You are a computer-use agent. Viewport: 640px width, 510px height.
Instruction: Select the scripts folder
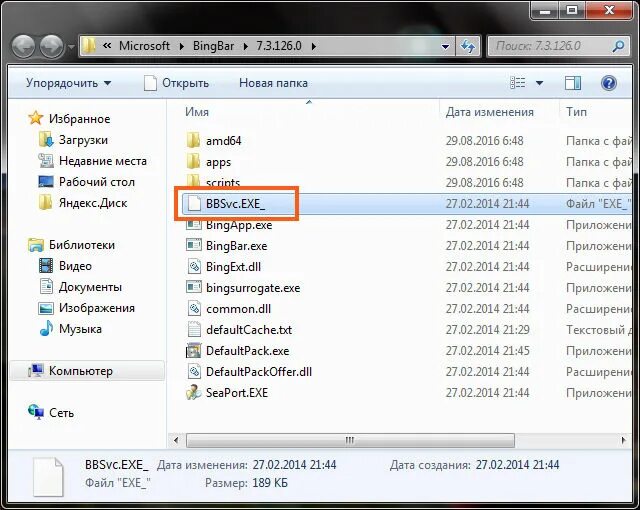222,183
